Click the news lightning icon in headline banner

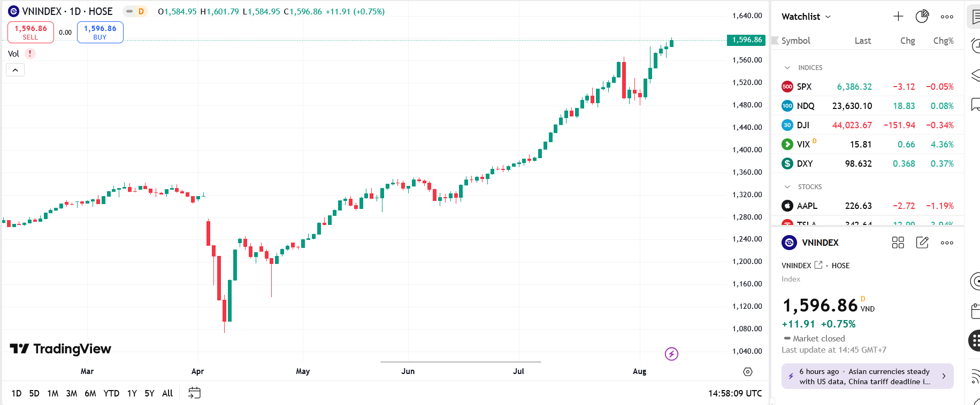pos(791,376)
